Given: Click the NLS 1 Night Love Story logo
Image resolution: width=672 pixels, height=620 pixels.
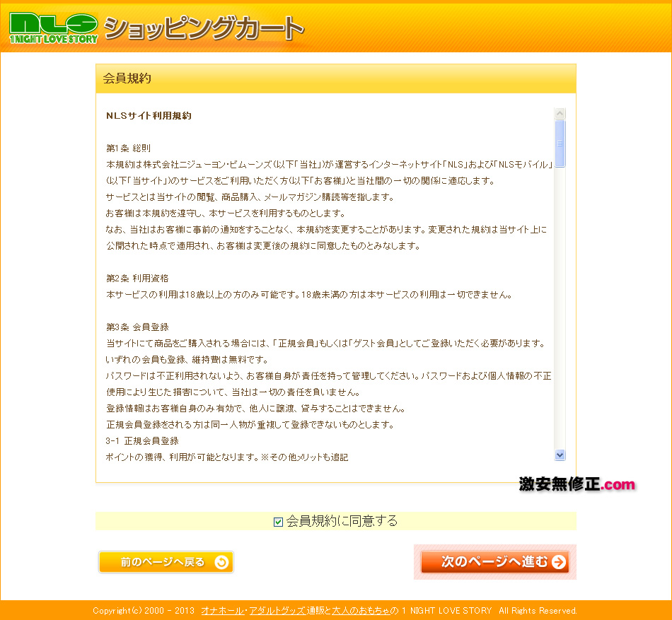Looking at the screenshot, I should (54, 28).
